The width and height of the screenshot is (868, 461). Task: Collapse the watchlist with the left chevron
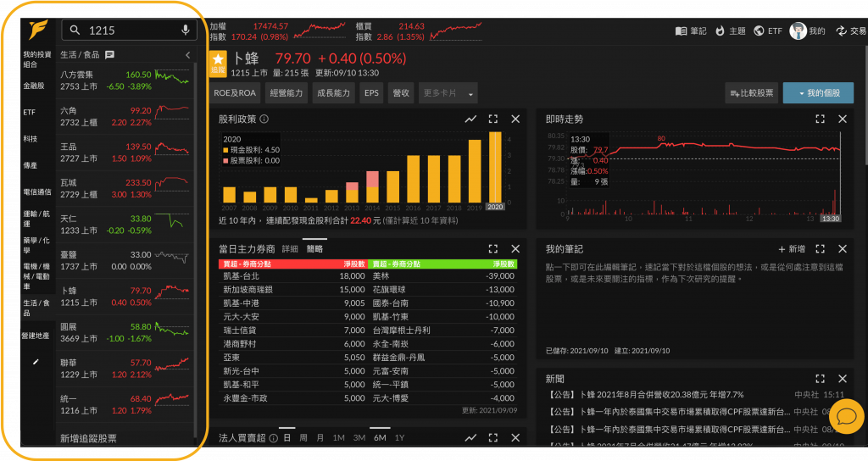[x=187, y=55]
